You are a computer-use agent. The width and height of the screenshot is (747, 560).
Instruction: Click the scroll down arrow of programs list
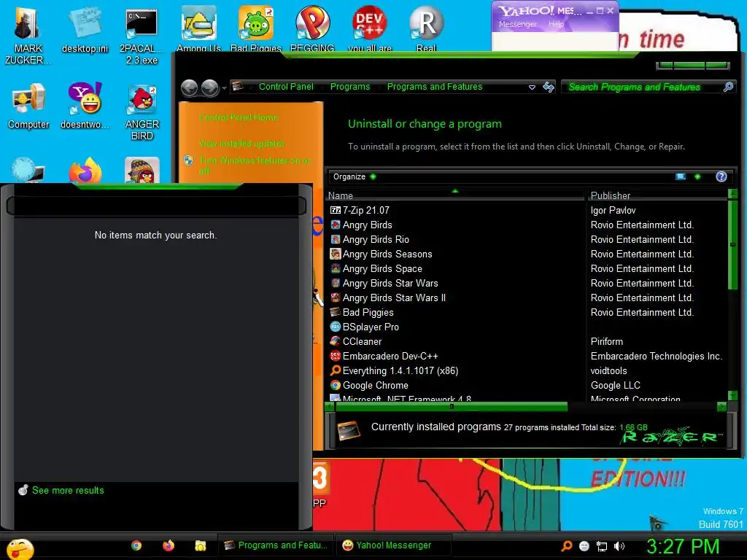click(x=732, y=395)
